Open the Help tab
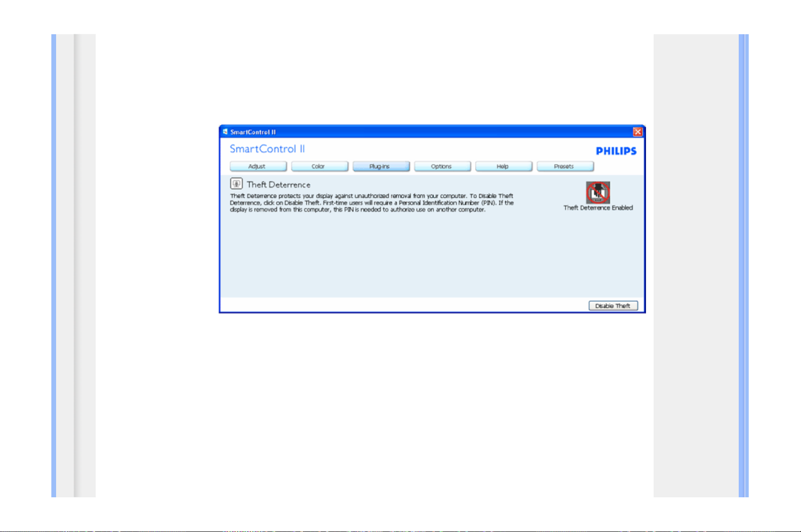Screen dimensions: 801x532 503,166
